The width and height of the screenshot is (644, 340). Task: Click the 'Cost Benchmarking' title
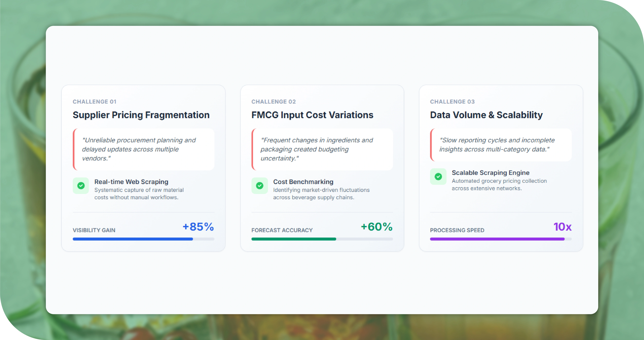[x=303, y=182]
